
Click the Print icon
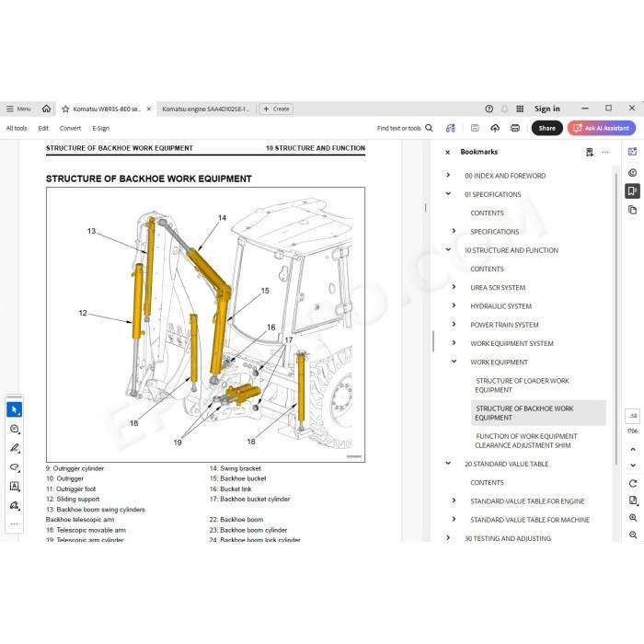515,128
